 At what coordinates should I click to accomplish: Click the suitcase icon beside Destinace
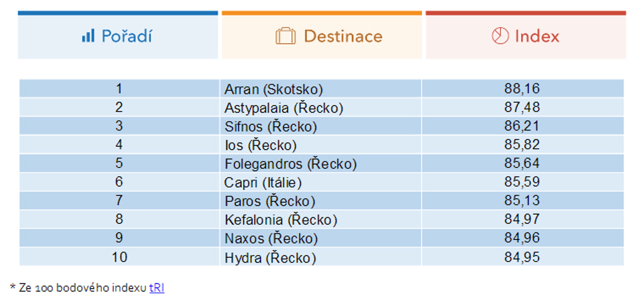tap(285, 36)
